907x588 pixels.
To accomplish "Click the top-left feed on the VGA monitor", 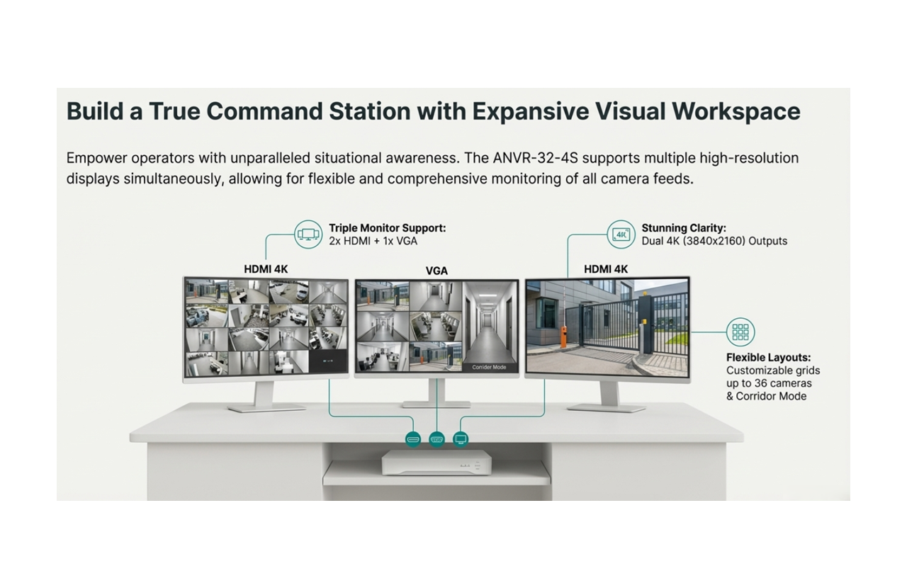I will pyautogui.click(x=383, y=295).
